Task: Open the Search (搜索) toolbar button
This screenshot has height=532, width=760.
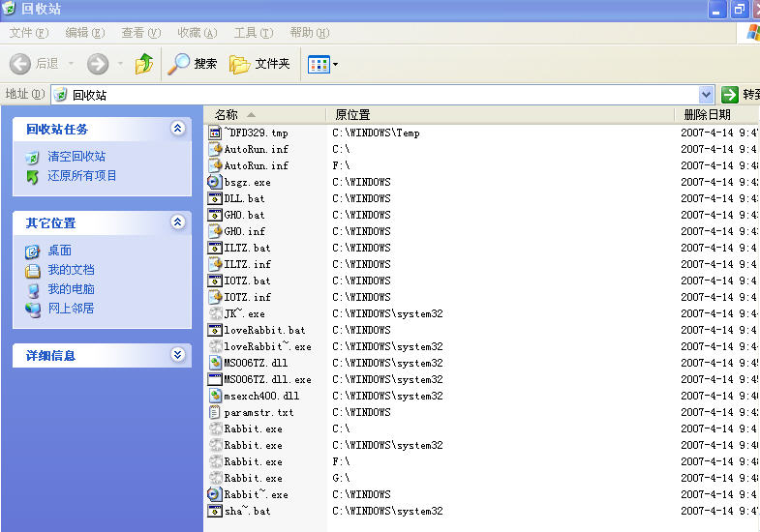Action: (193, 64)
